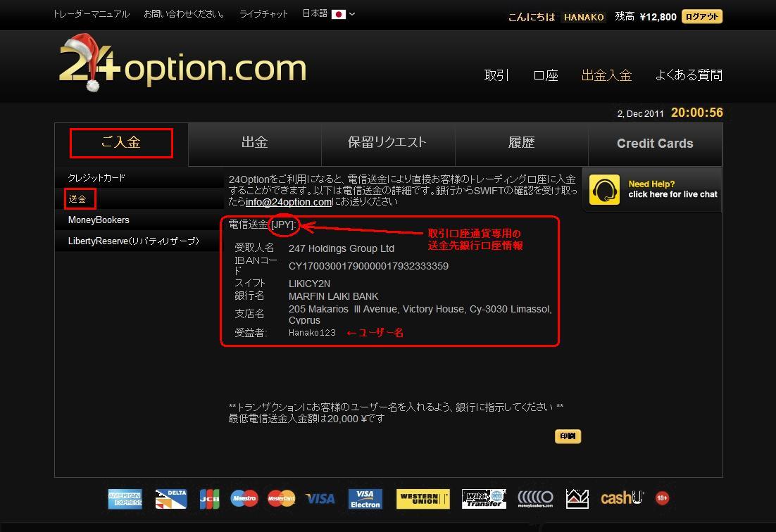The image size is (776, 532).
Task: Click the 2, Dec 2011 date
Action: pyautogui.click(x=640, y=114)
